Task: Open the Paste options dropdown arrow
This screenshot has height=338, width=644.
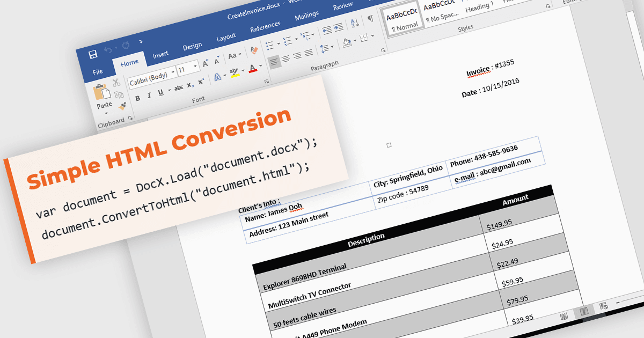Action: tap(106, 113)
